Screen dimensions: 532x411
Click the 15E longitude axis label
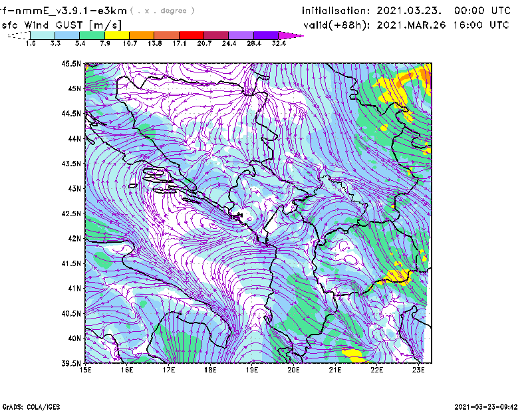[x=86, y=370]
